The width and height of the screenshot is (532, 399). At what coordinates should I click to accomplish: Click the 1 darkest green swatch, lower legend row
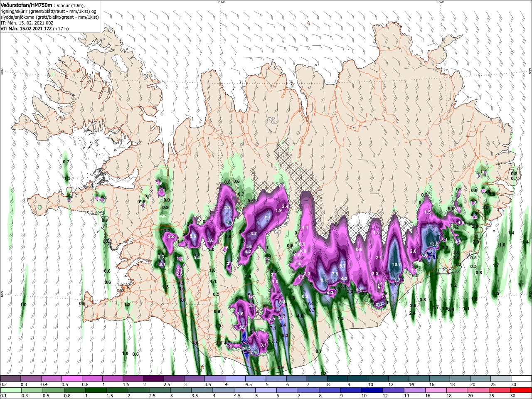pos(96,390)
